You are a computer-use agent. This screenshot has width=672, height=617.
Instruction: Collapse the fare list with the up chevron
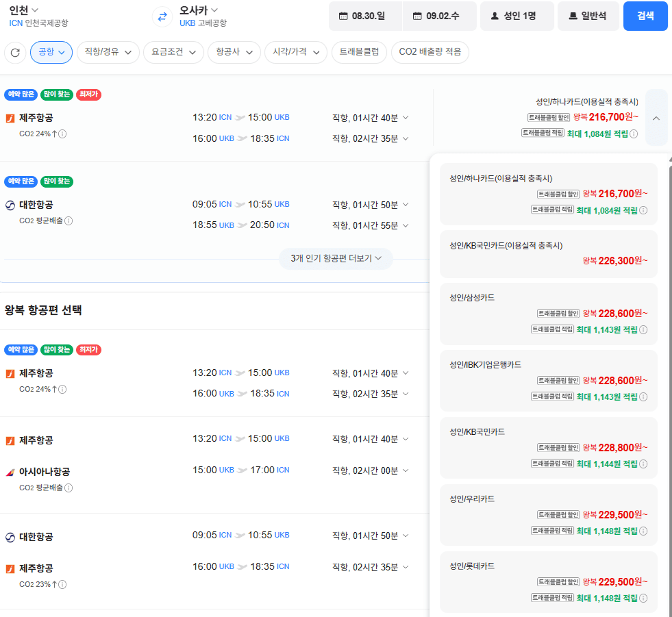[656, 118]
